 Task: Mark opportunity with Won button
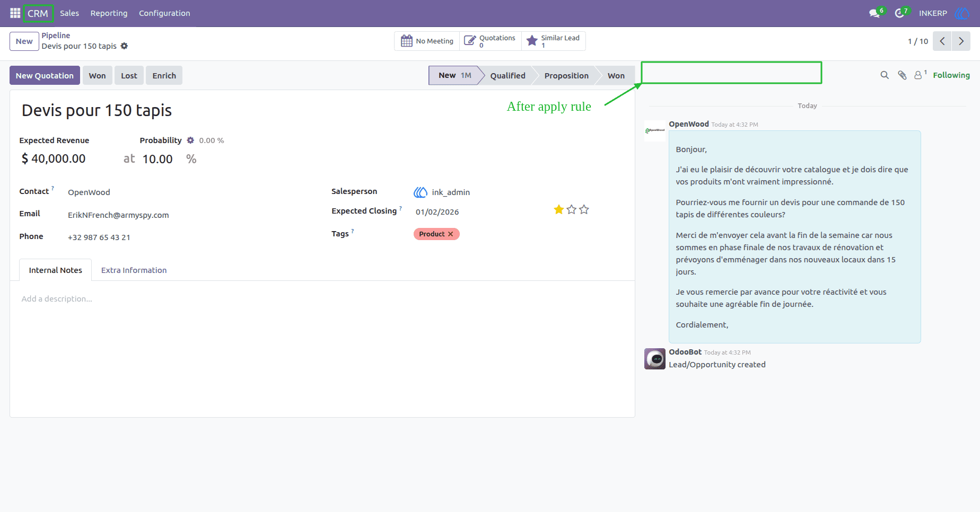click(x=97, y=76)
